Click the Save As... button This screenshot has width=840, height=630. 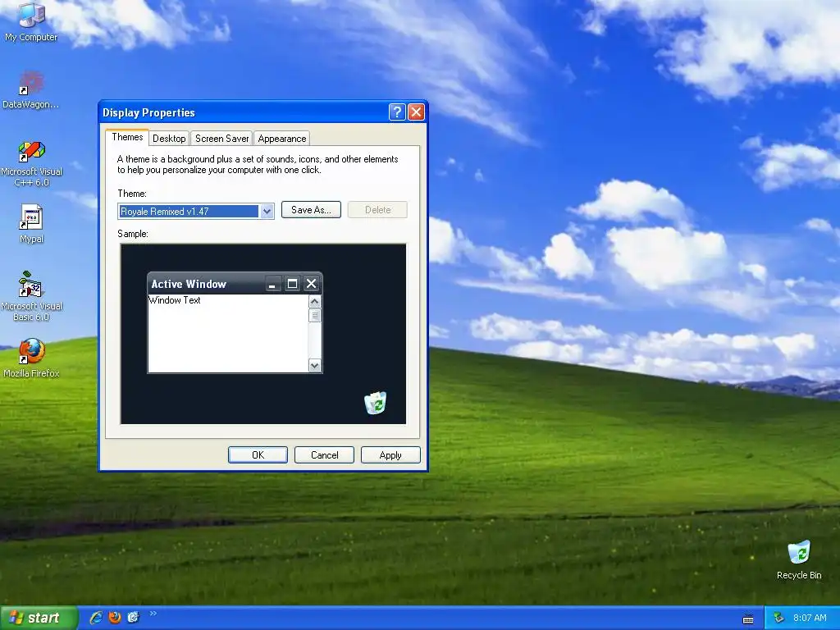tap(311, 210)
